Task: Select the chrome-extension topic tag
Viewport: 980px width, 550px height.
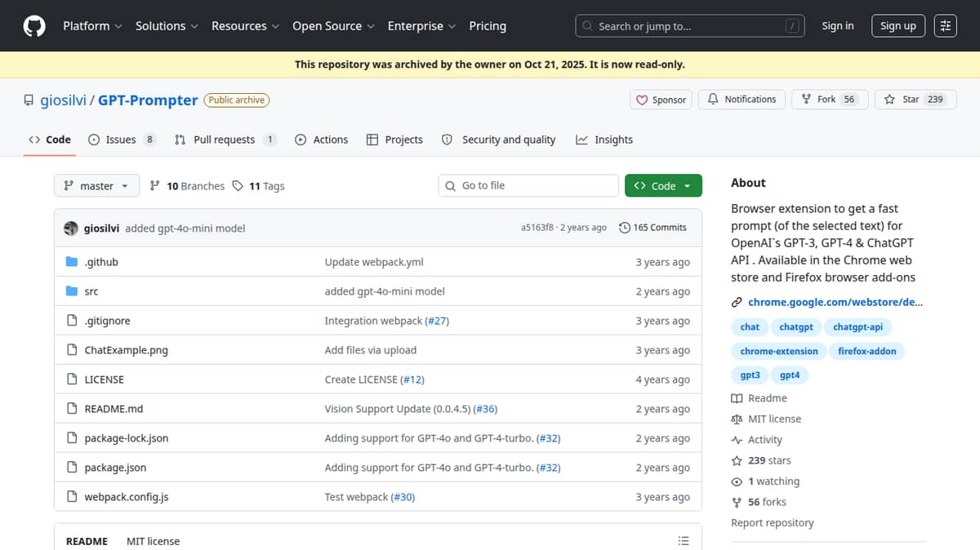Action: coord(779,351)
